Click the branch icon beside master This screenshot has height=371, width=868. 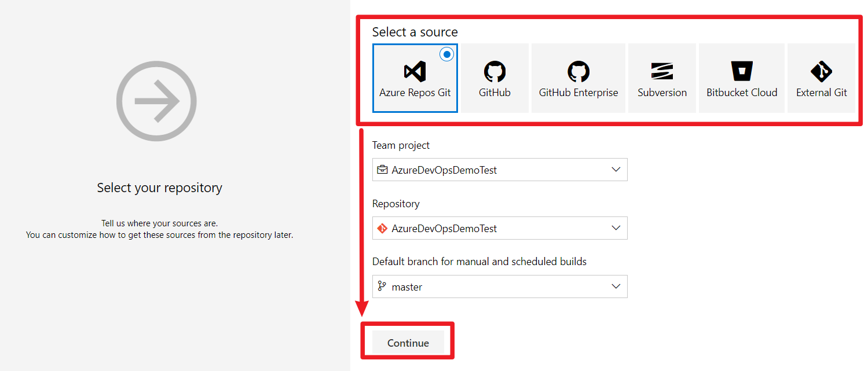382,286
